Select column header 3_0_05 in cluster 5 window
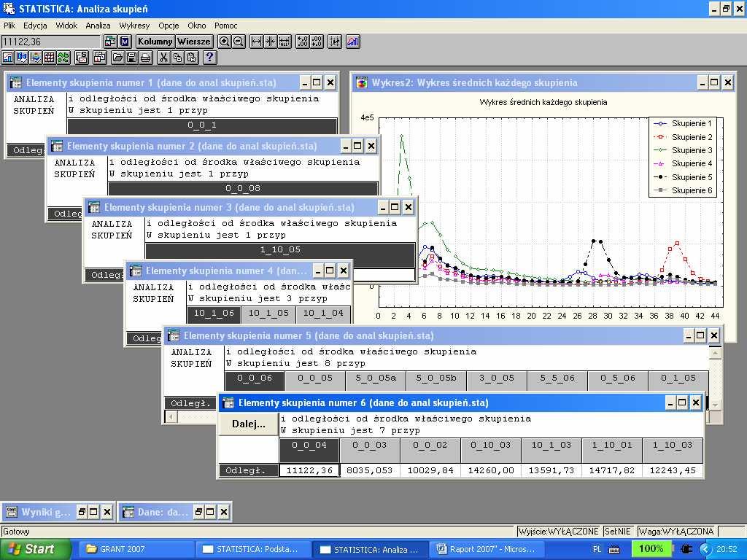The image size is (747, 560). click(497, 381)
